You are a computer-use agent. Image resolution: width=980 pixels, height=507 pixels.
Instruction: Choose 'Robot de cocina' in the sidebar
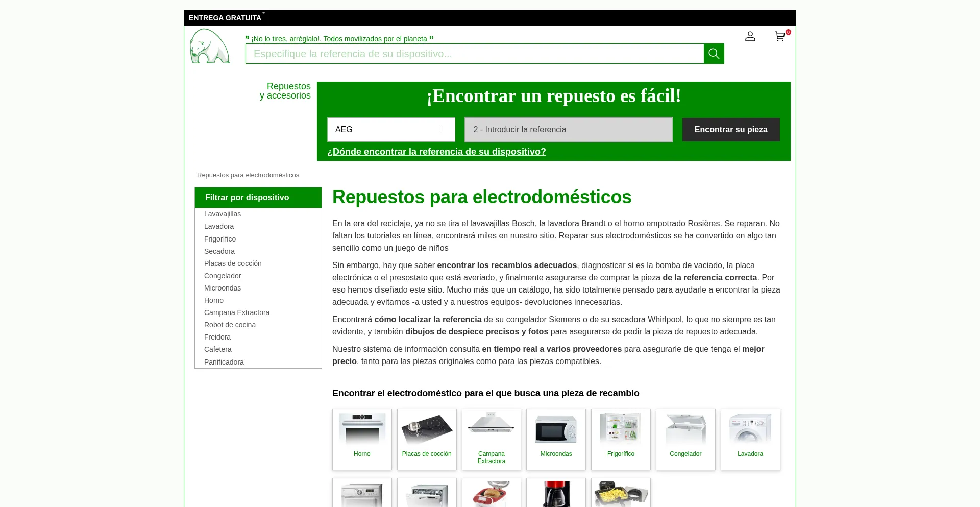tap(230, 325)
